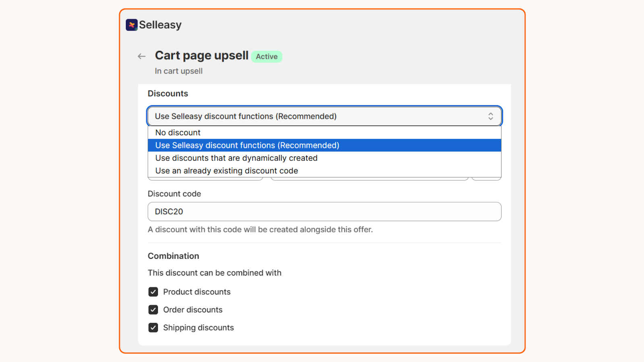
Task: Click the highlighted 'Use Selleasy discount functions' option
Action: point(247,145)
